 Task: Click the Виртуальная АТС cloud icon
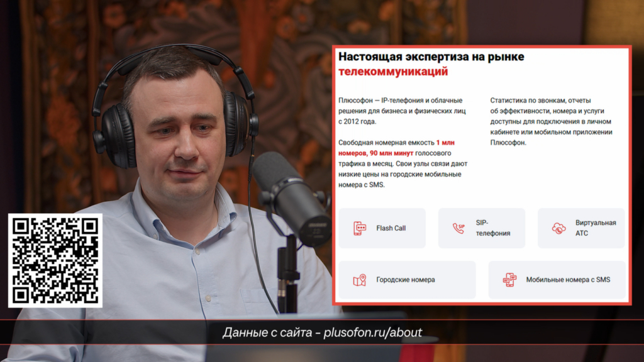click(558, 228)
